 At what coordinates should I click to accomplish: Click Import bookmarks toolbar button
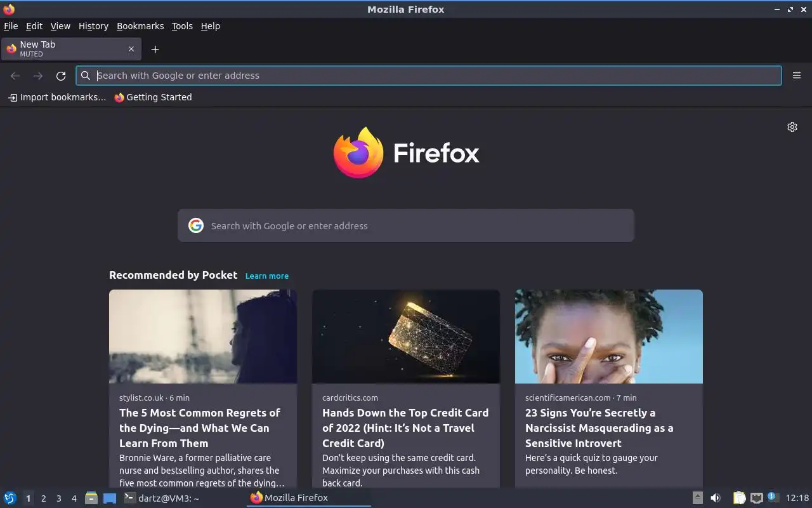pos(56,97)
